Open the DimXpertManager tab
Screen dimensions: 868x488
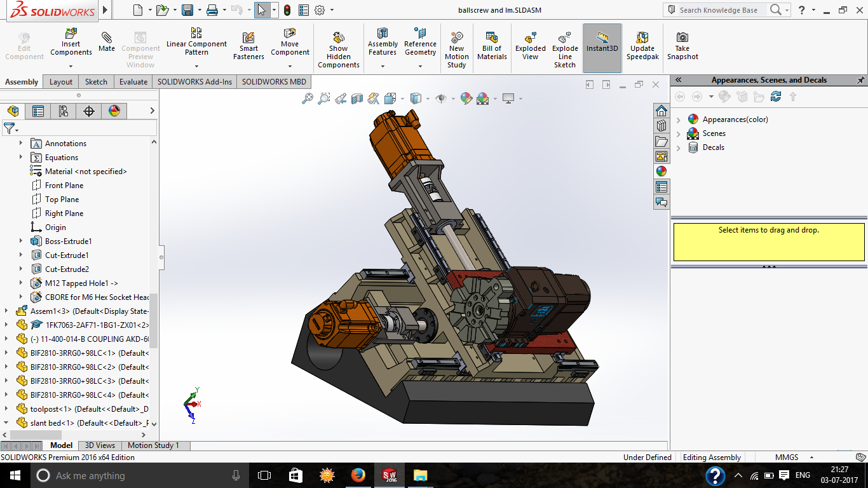point(89,111)
